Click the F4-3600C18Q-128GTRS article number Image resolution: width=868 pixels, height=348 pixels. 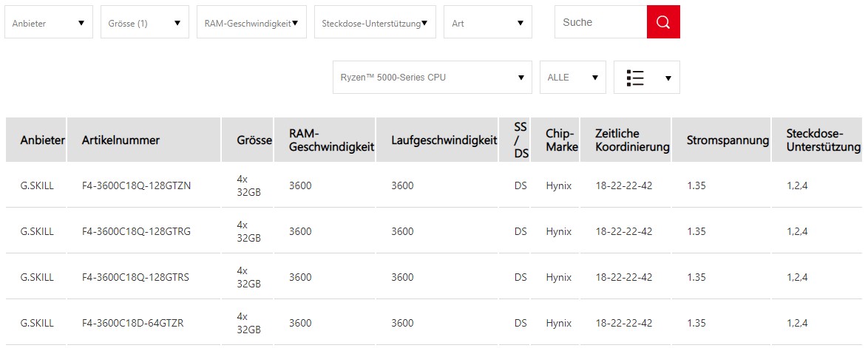click(x=135, y=277)
